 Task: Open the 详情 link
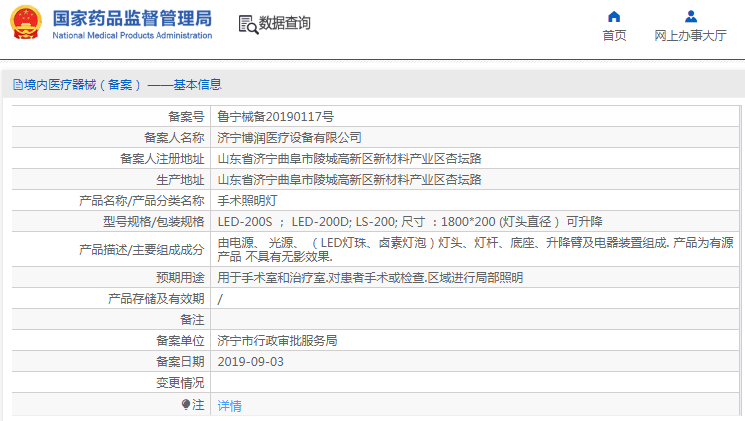[229, 406]
